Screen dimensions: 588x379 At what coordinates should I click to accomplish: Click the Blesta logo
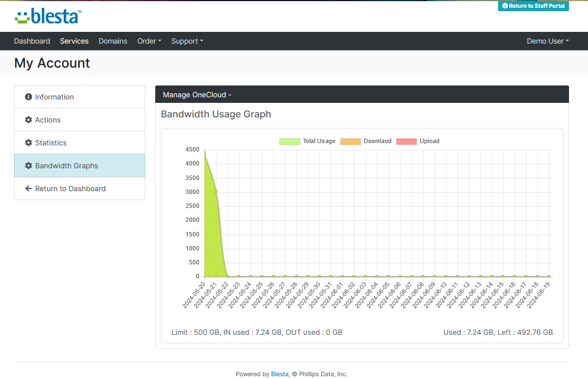(x=48, y=16)
